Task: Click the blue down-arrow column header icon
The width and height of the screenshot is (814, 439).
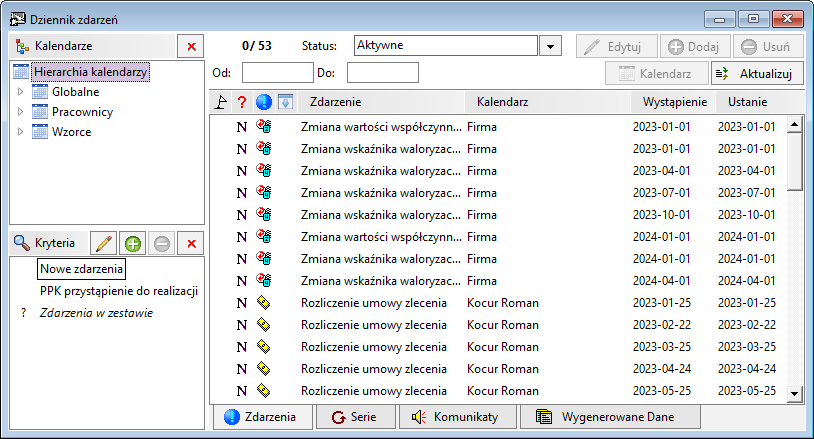Action: pyautogui.click(x=285, y=102)
